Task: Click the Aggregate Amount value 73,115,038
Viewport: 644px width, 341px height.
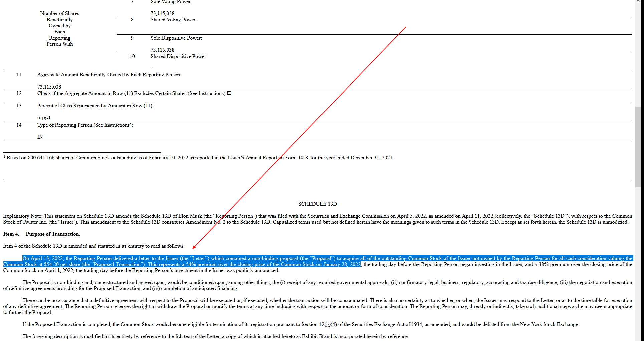Action: (x=49, y=87)
